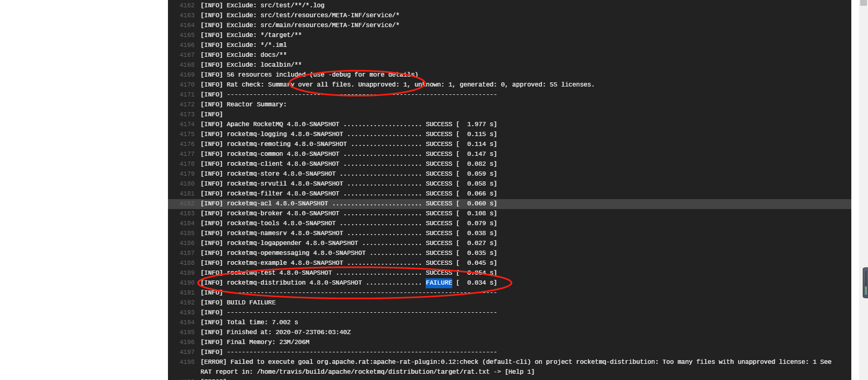This screenshot has width=868, height=380.
Task: Click 'Exclude: src/main/resources/META-INF/service/*' line
Action: coord(300,25)
